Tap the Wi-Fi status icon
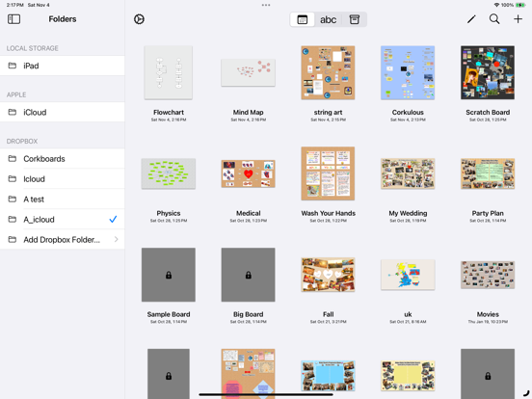 coord(496,5)
